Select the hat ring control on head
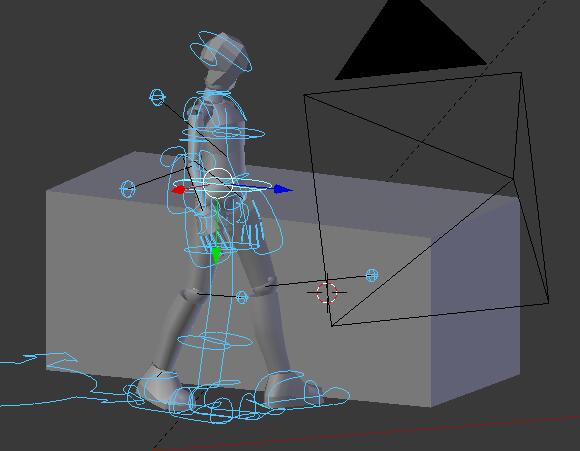 click(x=221, y=52)
